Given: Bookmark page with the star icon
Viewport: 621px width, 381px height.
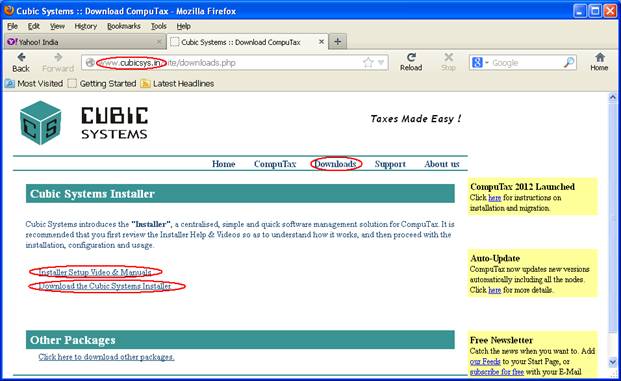Looking at the screenshot, I should coord(368,63).
